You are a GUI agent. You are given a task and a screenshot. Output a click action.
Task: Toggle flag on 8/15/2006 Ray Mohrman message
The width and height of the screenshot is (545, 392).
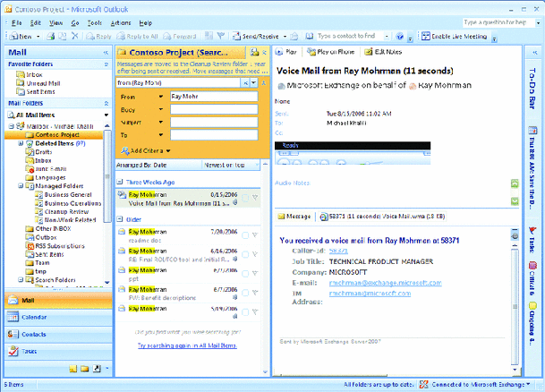coord(255,198)
